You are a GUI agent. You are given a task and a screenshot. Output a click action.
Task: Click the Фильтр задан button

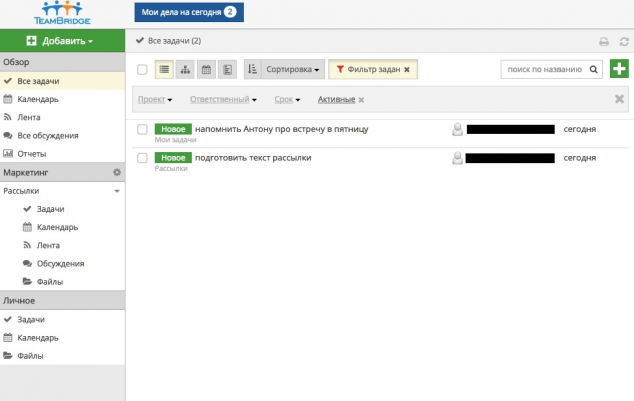click(373, 69)
